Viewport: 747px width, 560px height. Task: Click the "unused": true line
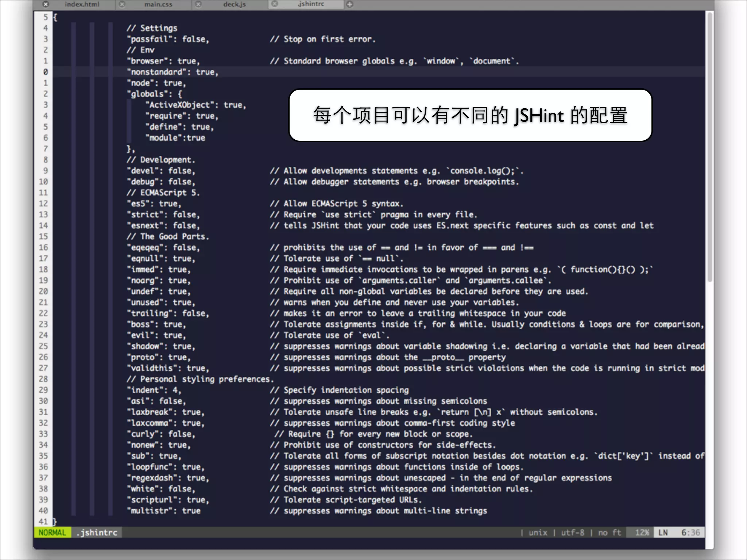pyautogui.click(x=161, y=302)
